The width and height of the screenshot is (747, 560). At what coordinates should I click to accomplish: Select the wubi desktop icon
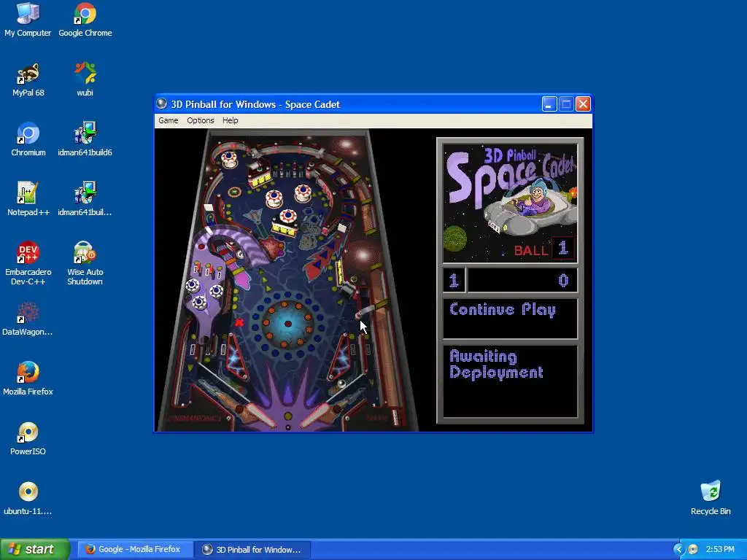(x=85, y=79)
